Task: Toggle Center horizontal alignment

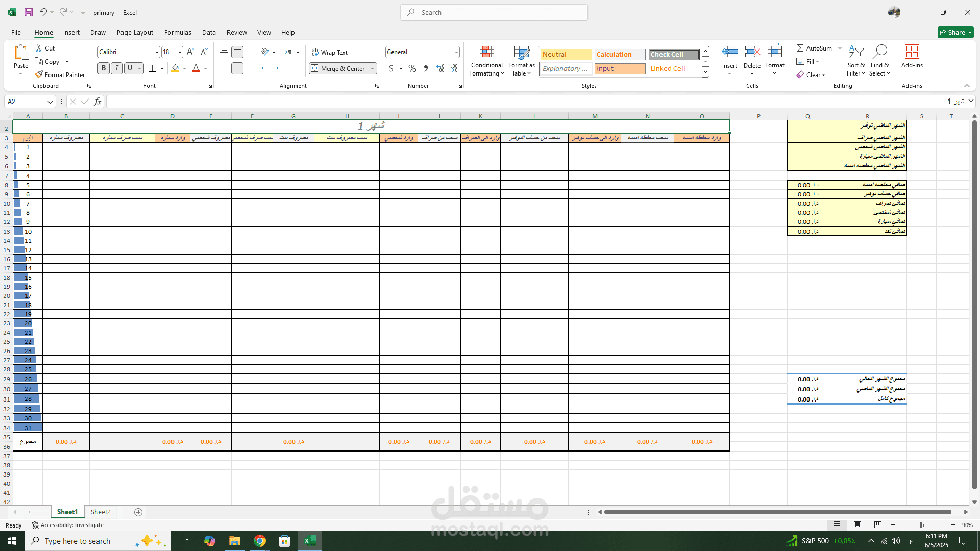Action: click(x=237, y=68)
